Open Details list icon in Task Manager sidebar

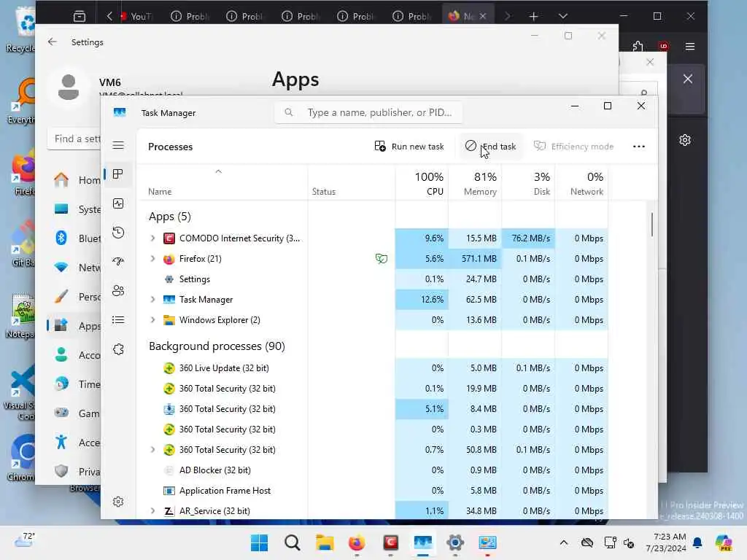point(118,320)
